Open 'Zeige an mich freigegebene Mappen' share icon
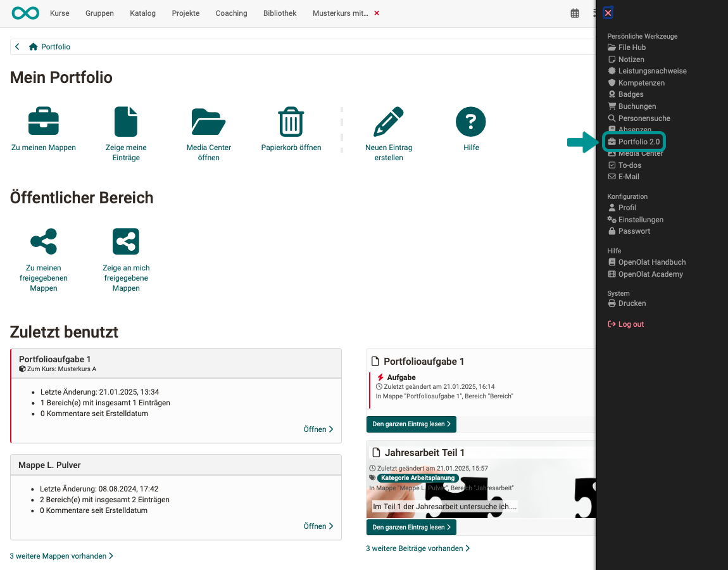The height and width of the screenshot is (570, 728). click(125, 241)
